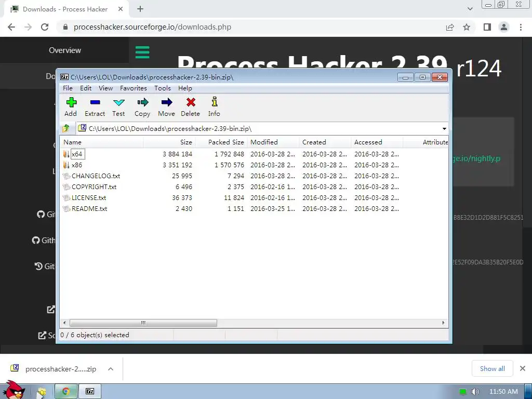Click the 7-Zip taskbar button
Image resolution: width=532 pixels, height=399 pixels.
click(x=90, y=391)
